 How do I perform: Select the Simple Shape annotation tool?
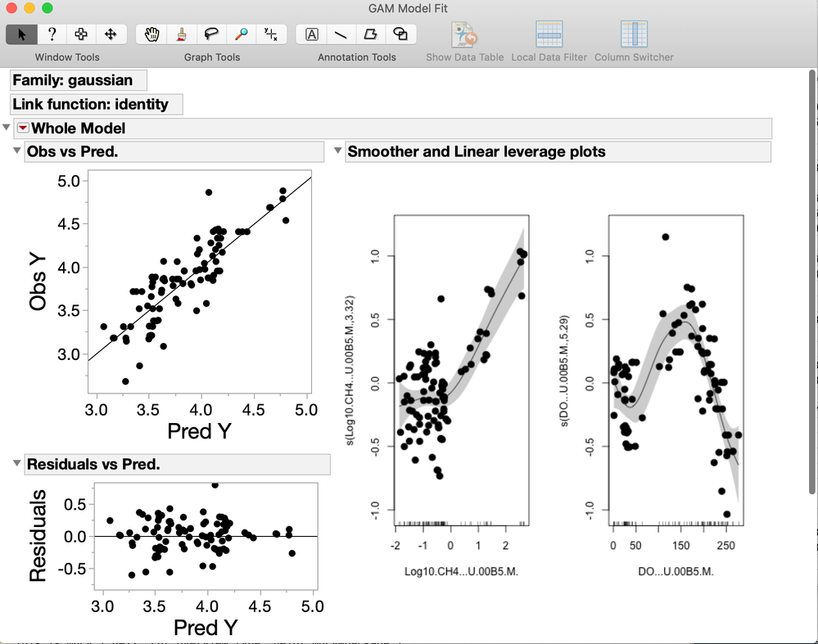[400, 34]
